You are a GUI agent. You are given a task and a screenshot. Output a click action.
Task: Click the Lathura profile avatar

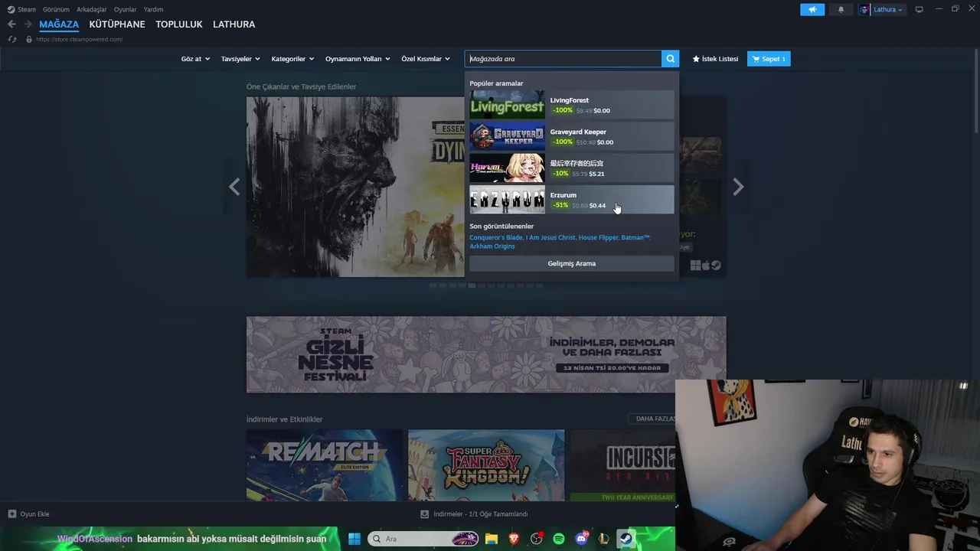pos(864,9)
